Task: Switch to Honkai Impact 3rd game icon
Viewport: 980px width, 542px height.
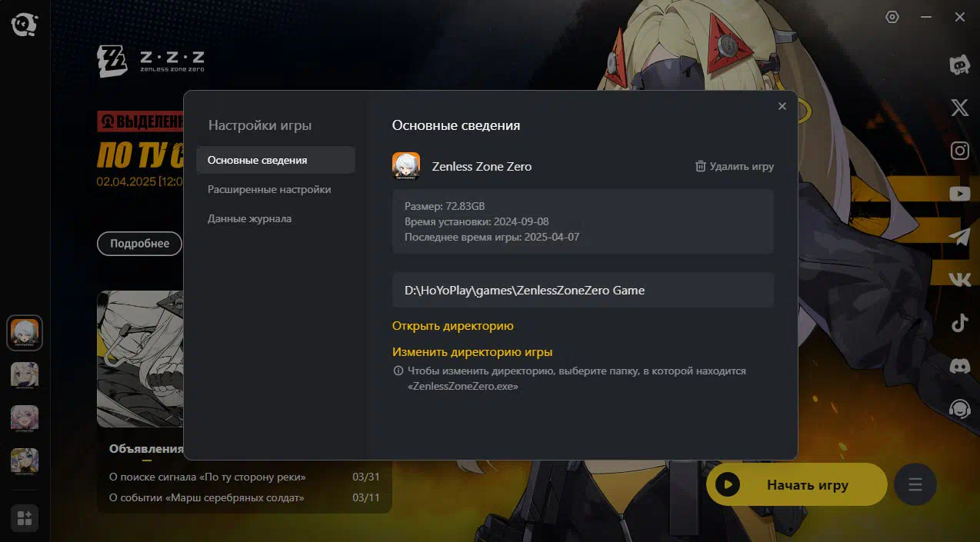Action: [x=25, y=461]
